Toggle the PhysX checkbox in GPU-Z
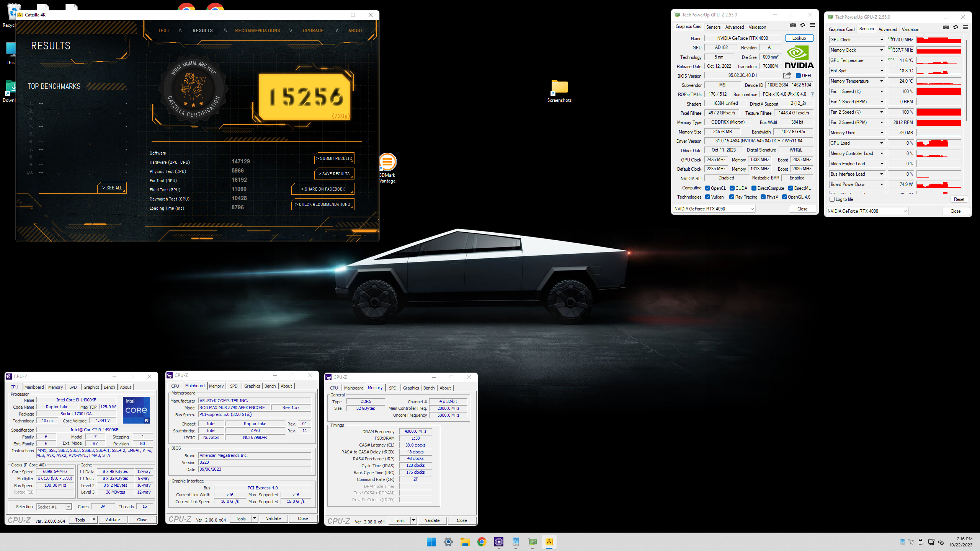Screen dimensions: 980x551 [763, 197]
